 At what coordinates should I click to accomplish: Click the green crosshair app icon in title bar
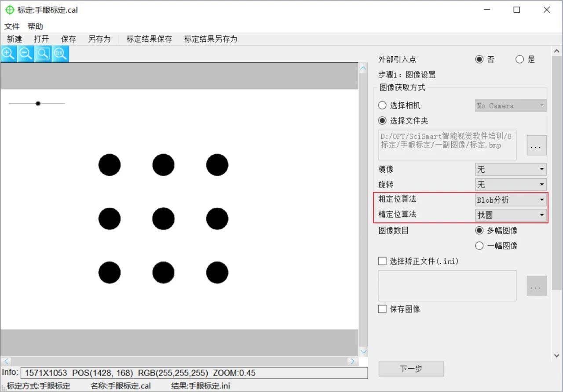[x=9, y=10]
